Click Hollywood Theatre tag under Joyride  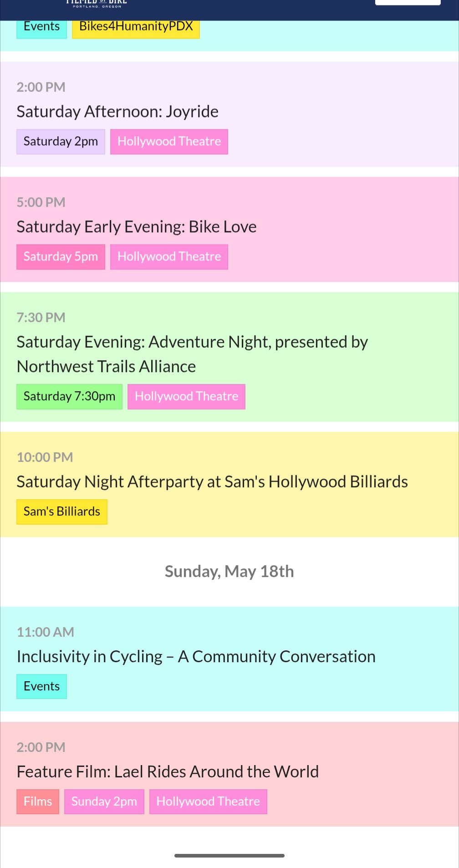(x=169, y=142)
